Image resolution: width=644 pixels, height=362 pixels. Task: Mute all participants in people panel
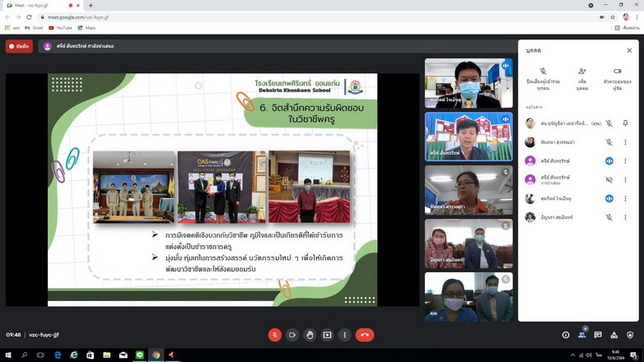click(543, 72)
